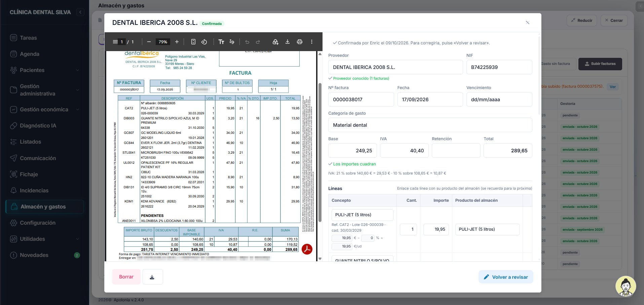Zoom in the invoice PDF
The height and width of the screenshot is (305, 644).
(x=177, y=42)
